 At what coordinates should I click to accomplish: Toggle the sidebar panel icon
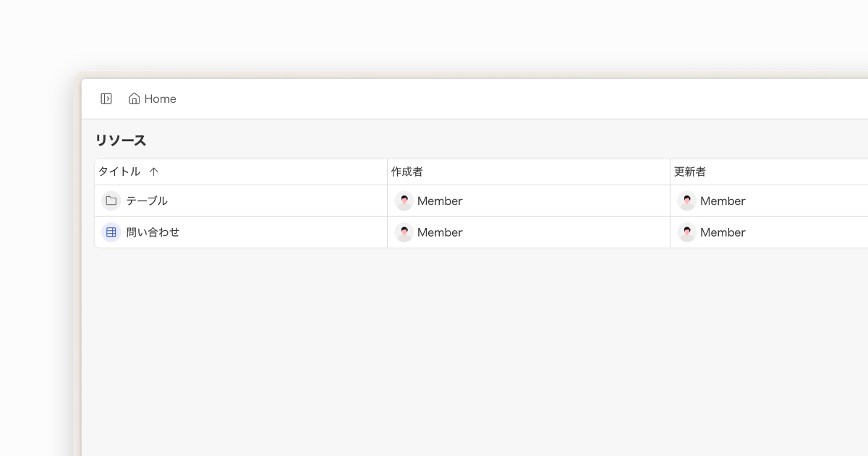pos(106,98)
